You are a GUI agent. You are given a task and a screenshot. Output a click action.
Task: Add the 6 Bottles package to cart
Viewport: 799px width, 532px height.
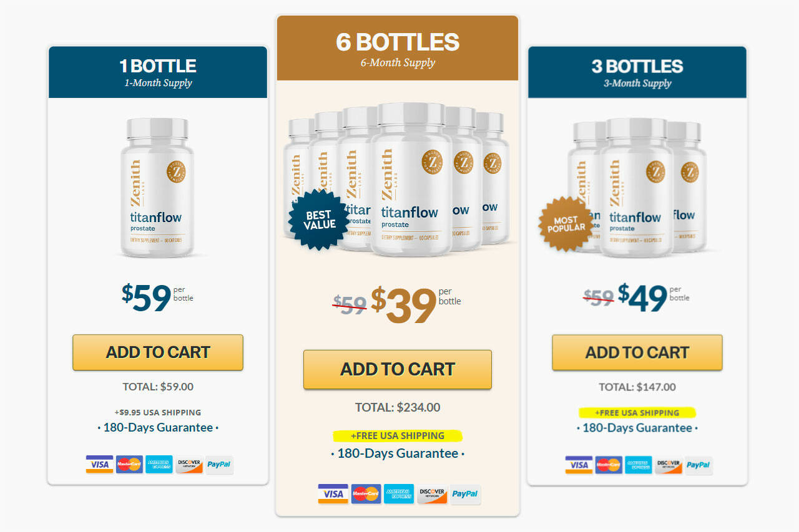398,369
